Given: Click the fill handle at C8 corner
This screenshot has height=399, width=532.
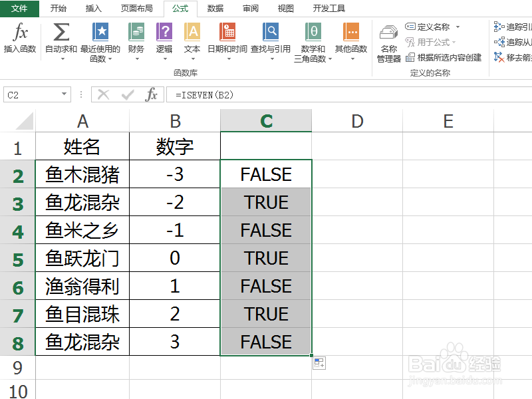Looking at the screenshot, I should point(311,355).
